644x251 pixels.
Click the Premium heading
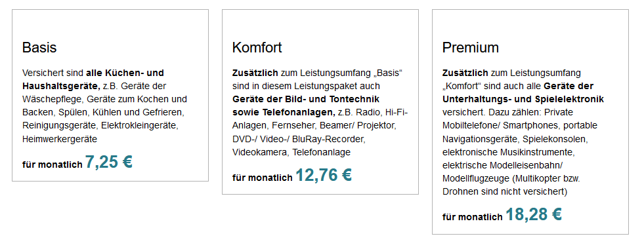(x=471, y=48)
